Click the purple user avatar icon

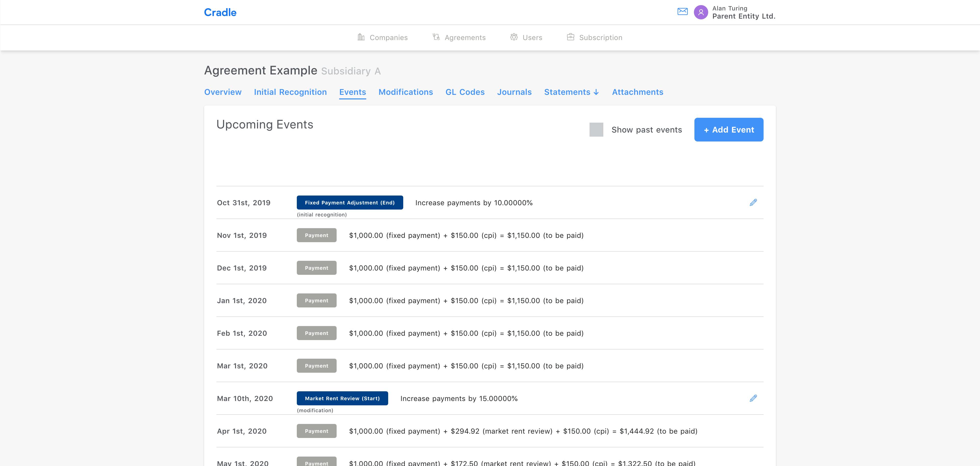coord(701,12)
